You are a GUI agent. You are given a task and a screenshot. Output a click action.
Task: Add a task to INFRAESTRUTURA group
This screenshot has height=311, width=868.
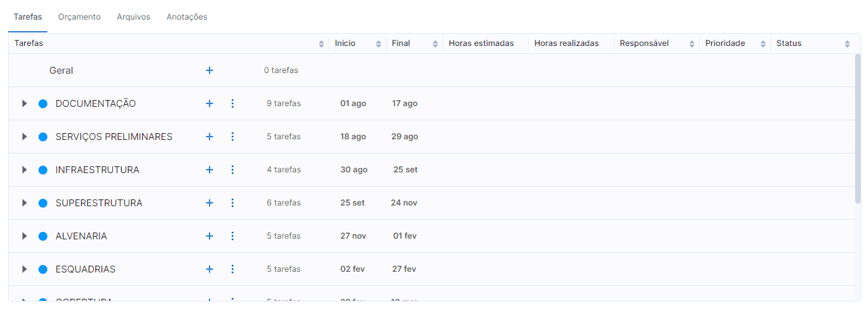pos(210,170)
